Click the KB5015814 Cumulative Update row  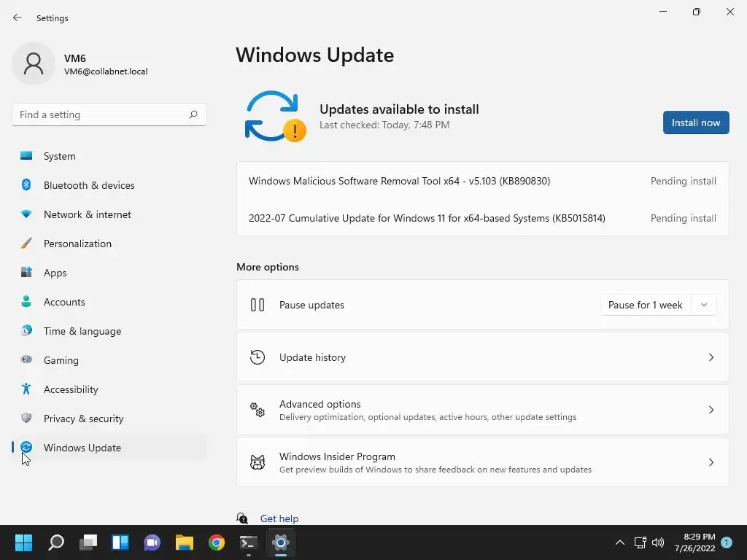pyautogui.click(x=483, y=218)
